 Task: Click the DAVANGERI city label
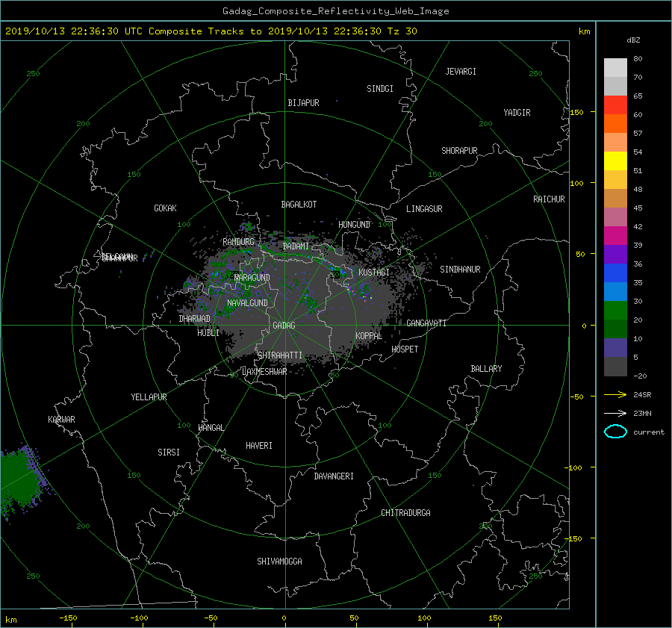(x=334, y=476)
